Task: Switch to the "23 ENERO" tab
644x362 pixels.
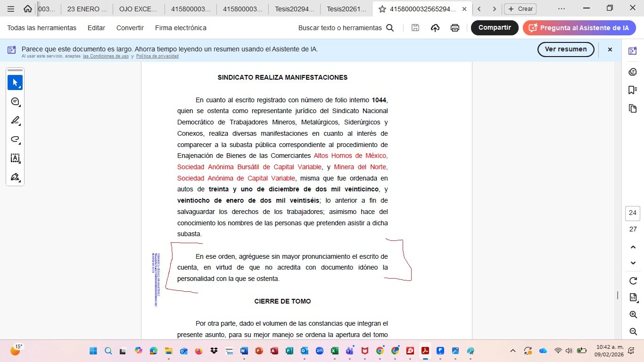Action: tap(87, 8)
